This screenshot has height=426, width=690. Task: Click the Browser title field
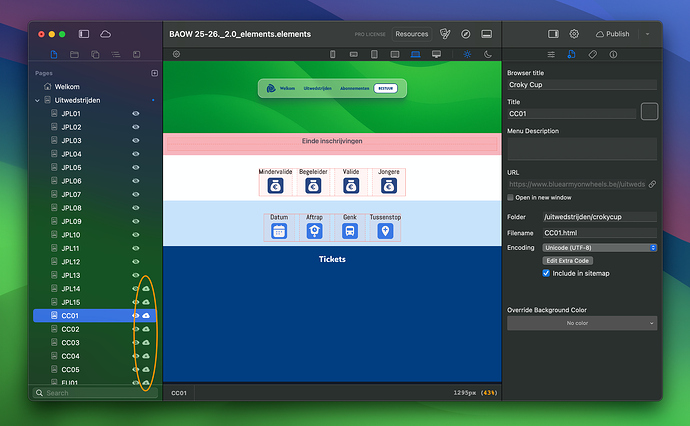[x=582, y=84]
